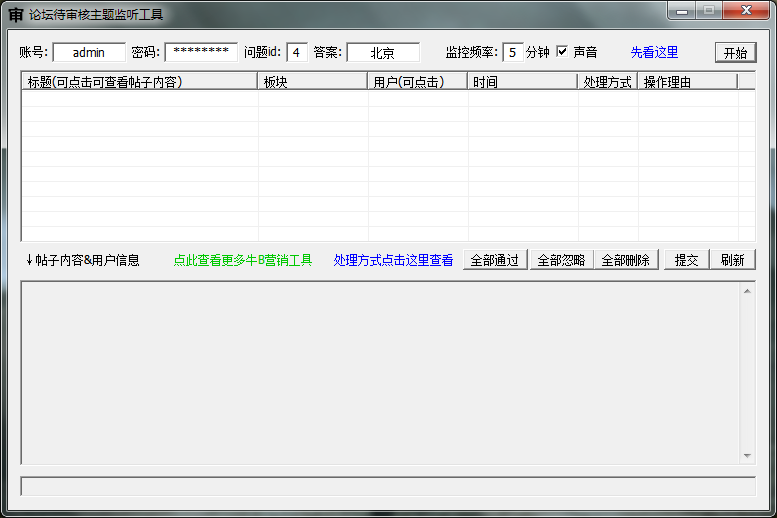Click the 处理方式 column header
This screenshot has width=777, height=518.
coord(608,82)
